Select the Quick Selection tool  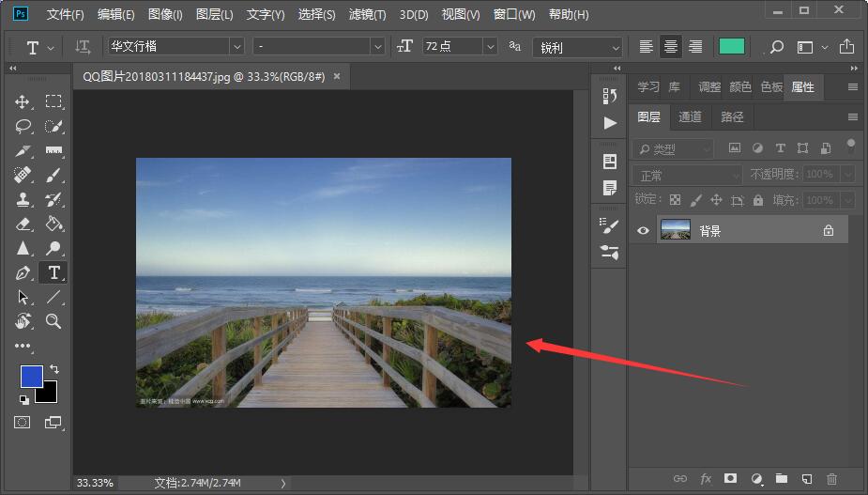pyautogui.click(x=53, y=127)
